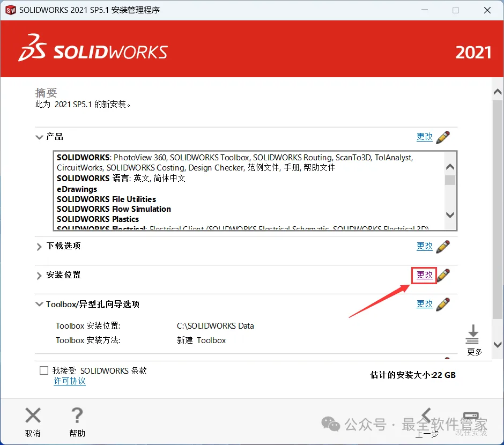Click the 现在安装 install icon
Image resolution: width=504 pixels, height=445 pixels.
coord(471,417)
